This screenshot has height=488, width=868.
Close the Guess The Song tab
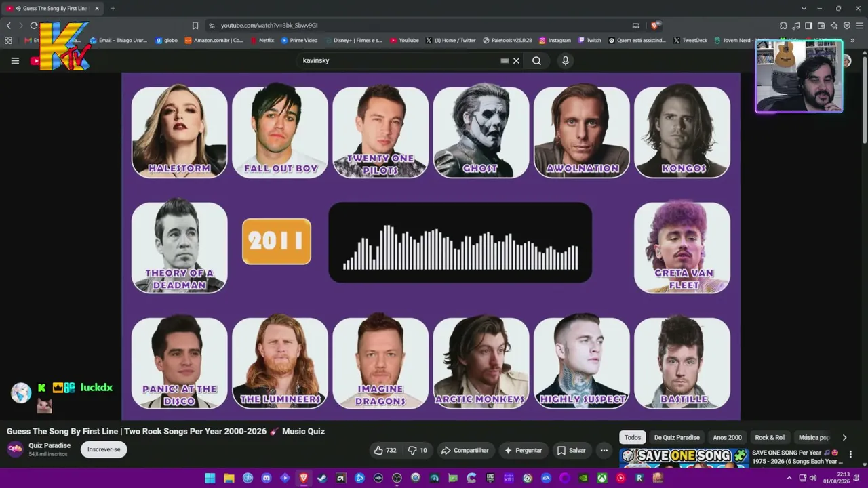click(97, 8)
